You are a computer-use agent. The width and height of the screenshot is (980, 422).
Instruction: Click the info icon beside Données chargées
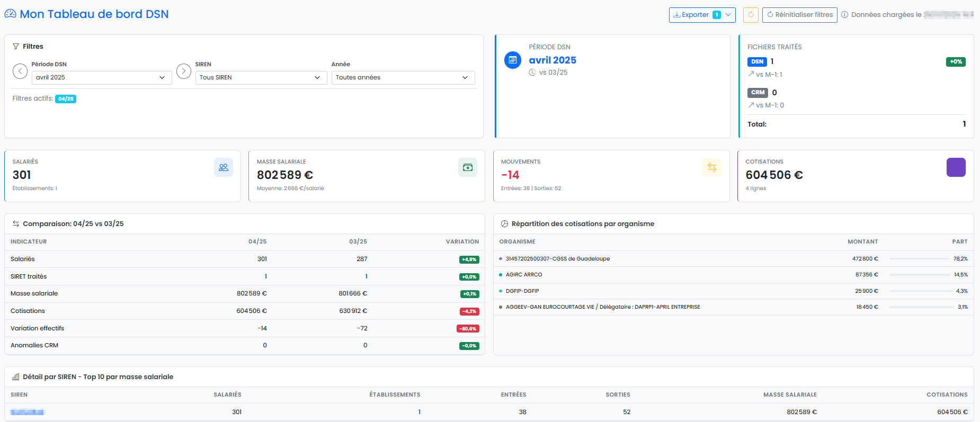pyautogui.click(x=844, y=15)
